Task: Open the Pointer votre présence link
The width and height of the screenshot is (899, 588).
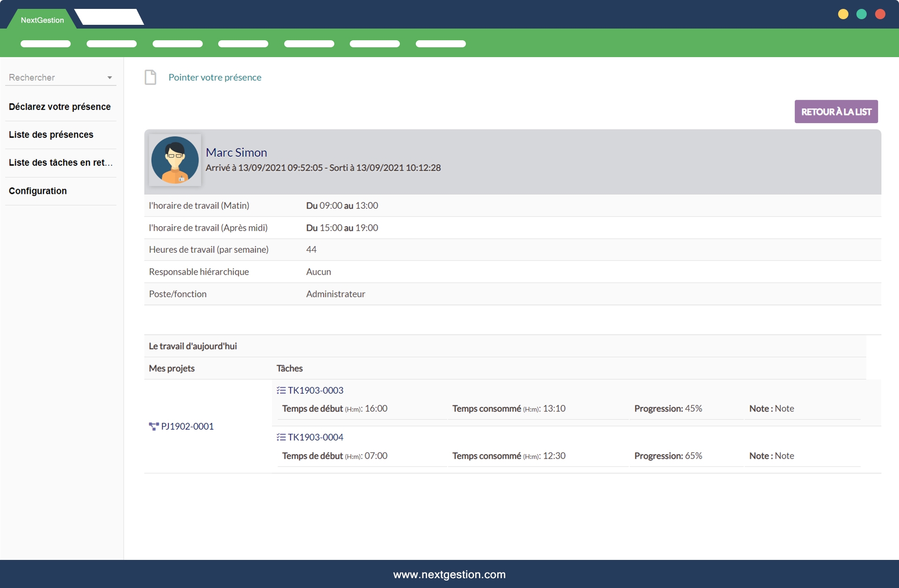Action: pos(215,77)
